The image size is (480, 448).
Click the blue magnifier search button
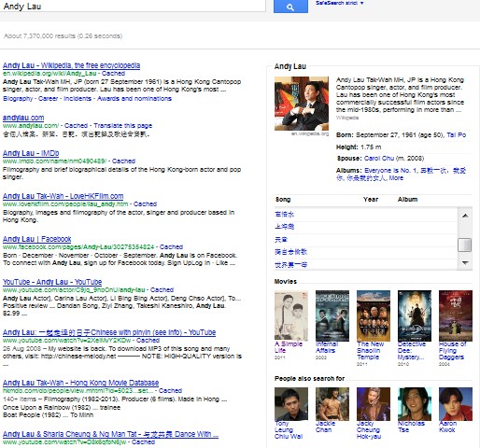pos(290,7)
